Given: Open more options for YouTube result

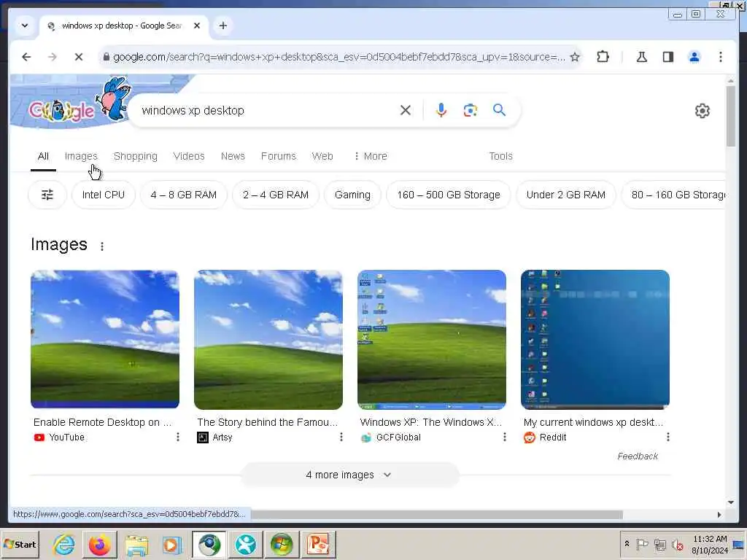Looking at the screenshot, I should tap(178, 437).
